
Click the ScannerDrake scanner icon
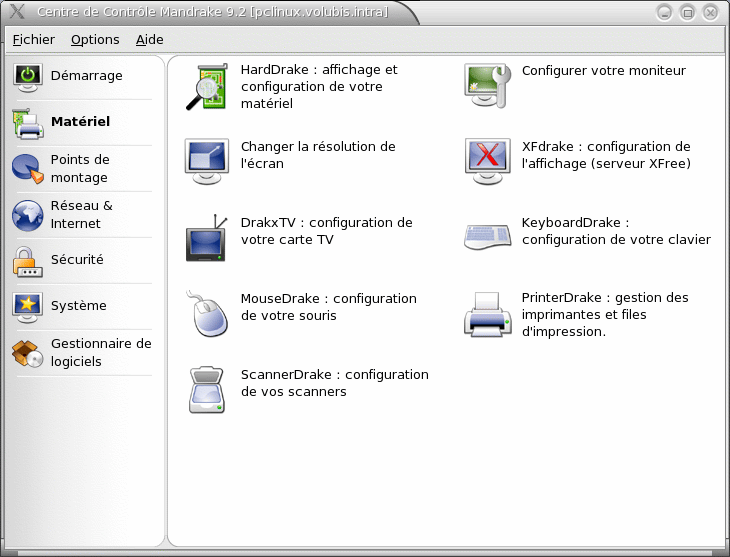(x=207, y=389)
